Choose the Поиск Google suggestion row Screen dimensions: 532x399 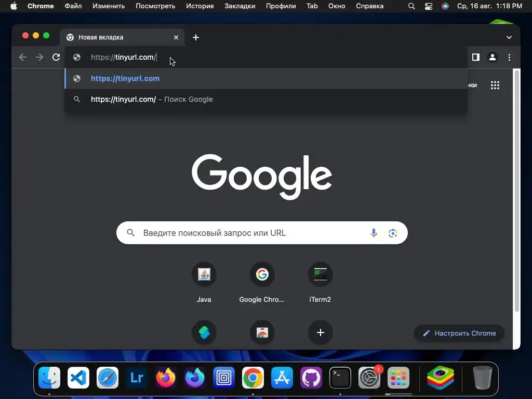[x=266, y=99]
